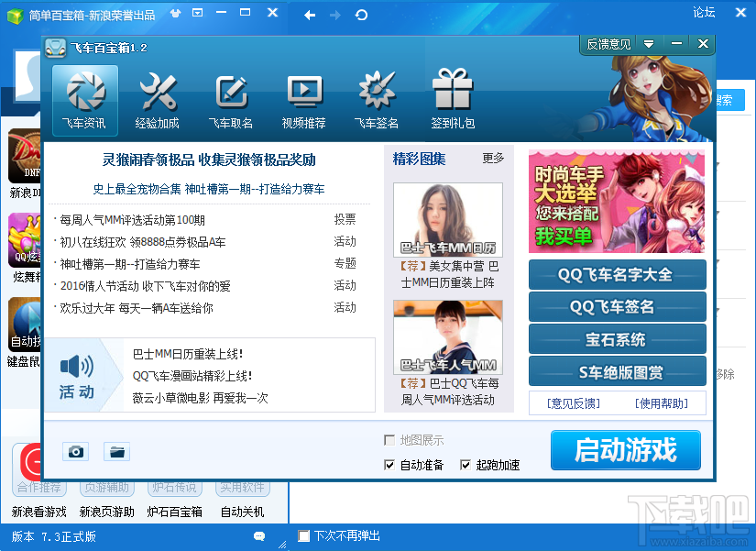Open news 每周人气MM评选活动第100期
The image size is (756, 551).
tap(133, 220)
